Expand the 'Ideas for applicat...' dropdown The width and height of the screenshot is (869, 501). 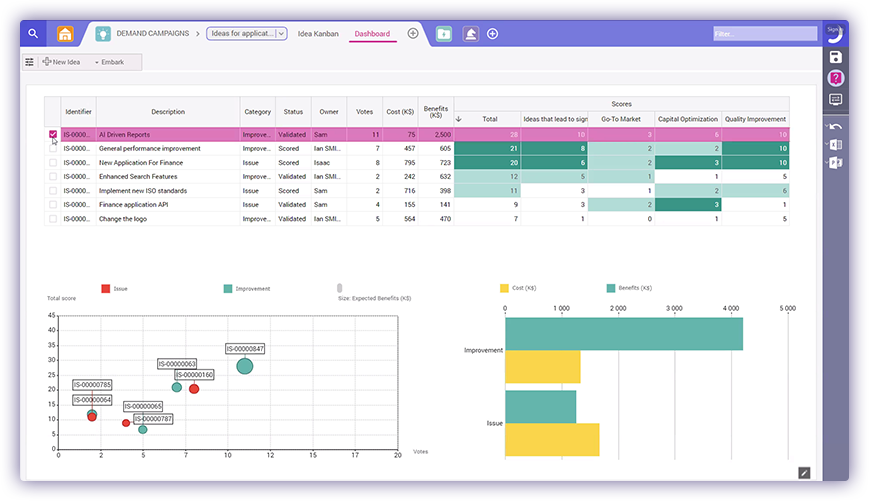click(281, 33)
